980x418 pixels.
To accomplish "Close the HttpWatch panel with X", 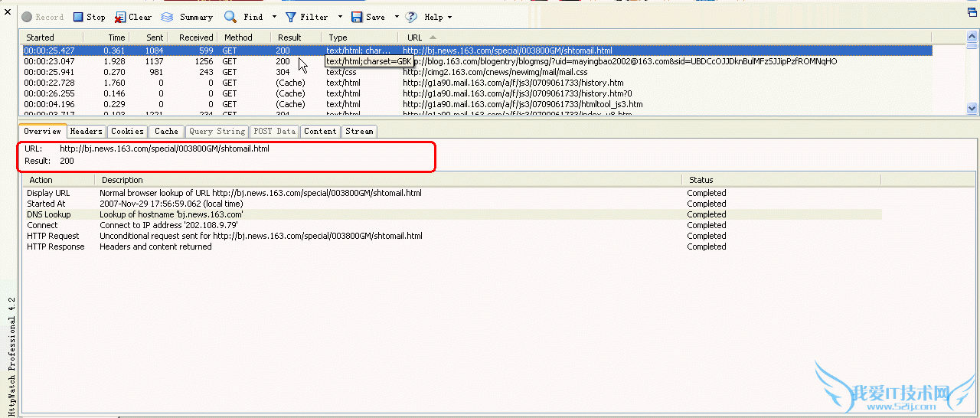I will coord(8,11).
